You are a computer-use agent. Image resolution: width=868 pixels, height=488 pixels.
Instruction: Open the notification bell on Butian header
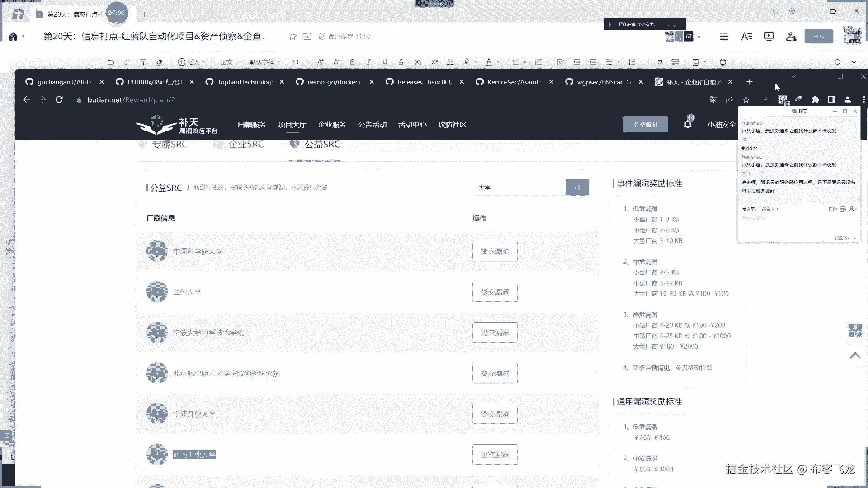pyautogui.click(x=688, y=124)
